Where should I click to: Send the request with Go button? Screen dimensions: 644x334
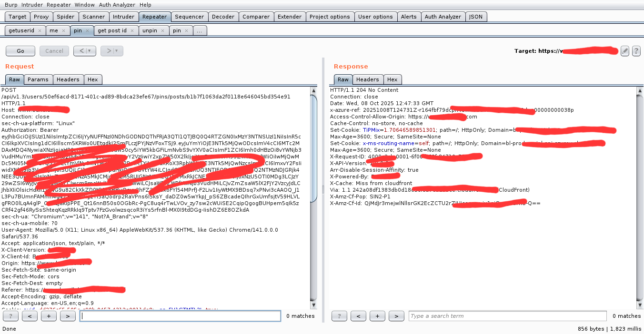(20, 51)
